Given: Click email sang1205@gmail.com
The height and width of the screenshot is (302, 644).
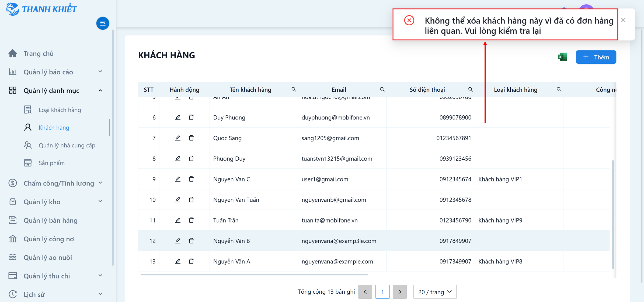Looking at the screenshot, I should click(330, 138).
